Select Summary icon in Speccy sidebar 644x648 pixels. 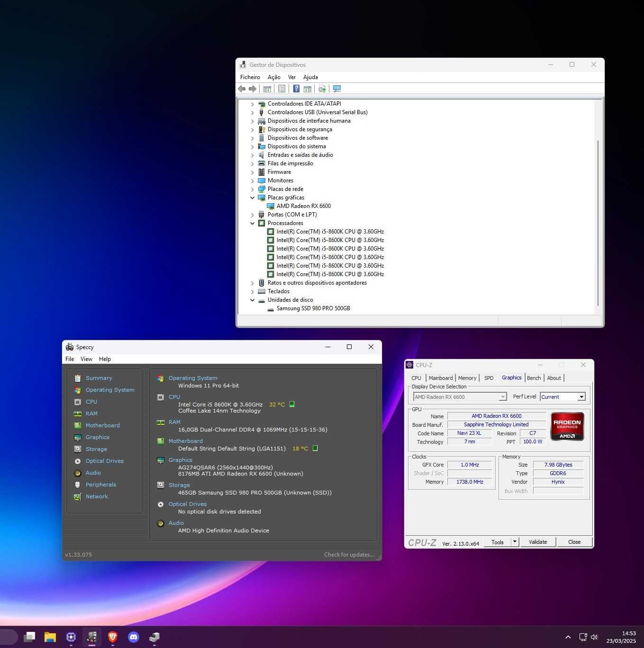78,378
